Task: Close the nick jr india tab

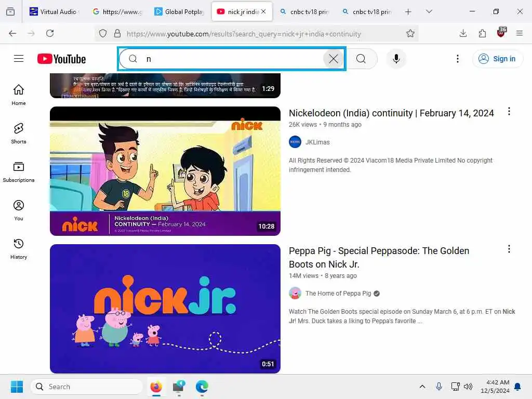Action: click(x=263, y=11)
